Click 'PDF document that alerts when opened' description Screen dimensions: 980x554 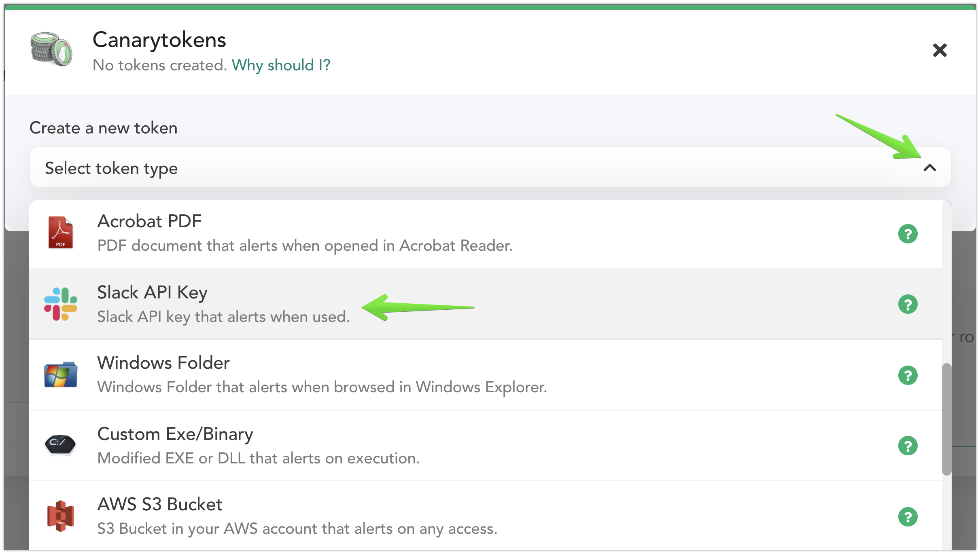click(305, 245)
